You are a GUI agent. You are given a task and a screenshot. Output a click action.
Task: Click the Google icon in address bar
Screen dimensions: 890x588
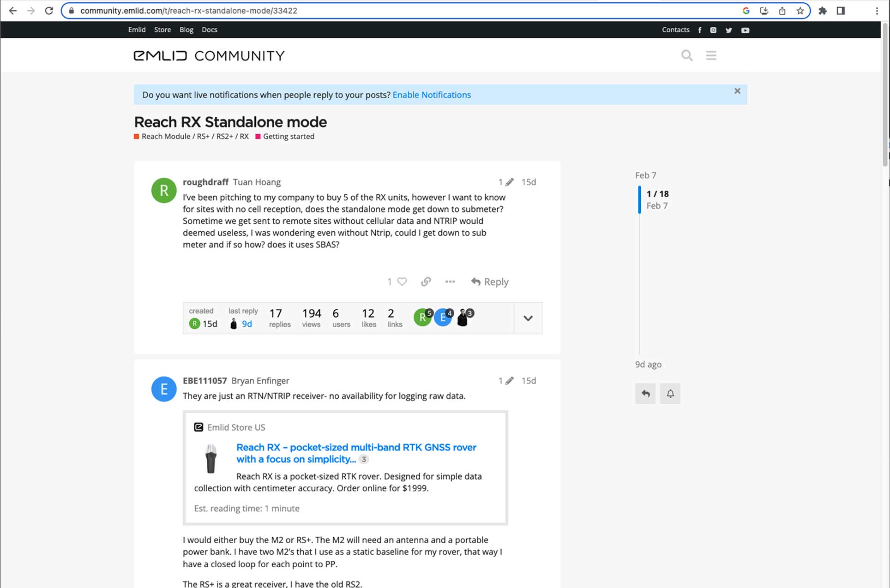coord(746,11)
